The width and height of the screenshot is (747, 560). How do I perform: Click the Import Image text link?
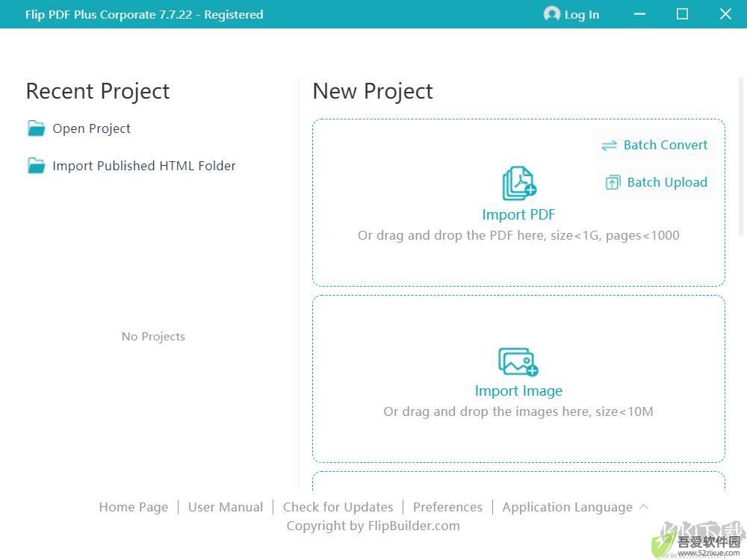(518, 391)
